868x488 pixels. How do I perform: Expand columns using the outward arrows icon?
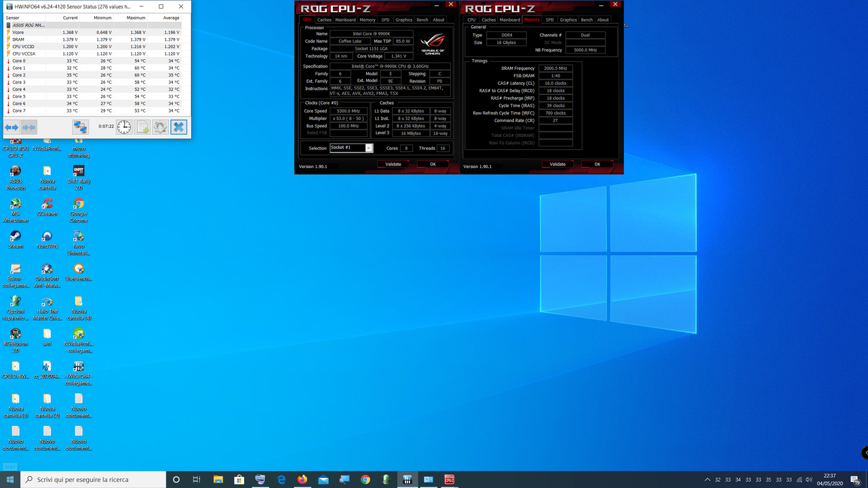coord(11,127)
